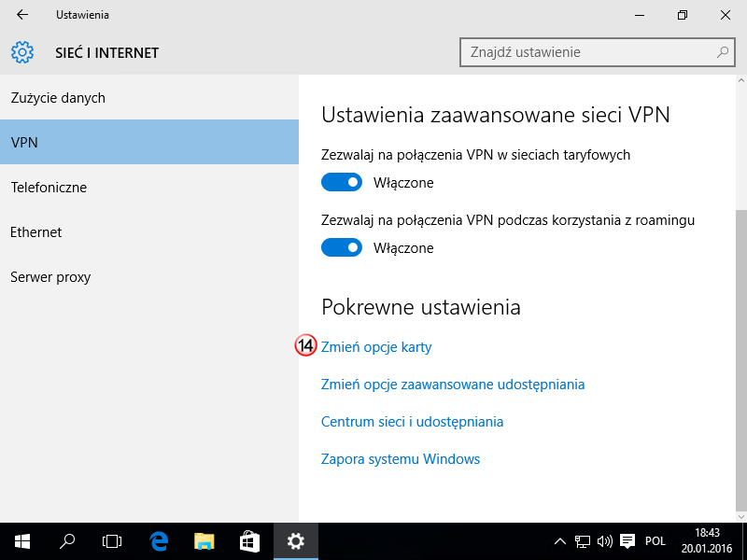Open Zapora systemu Windows link
Image resolution: width=747 pixels, height=560 pixels.
(401, 459)
